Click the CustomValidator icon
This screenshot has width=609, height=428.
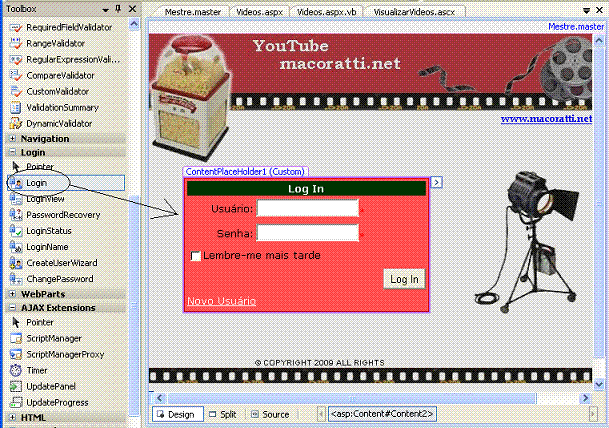coord(16,92)
